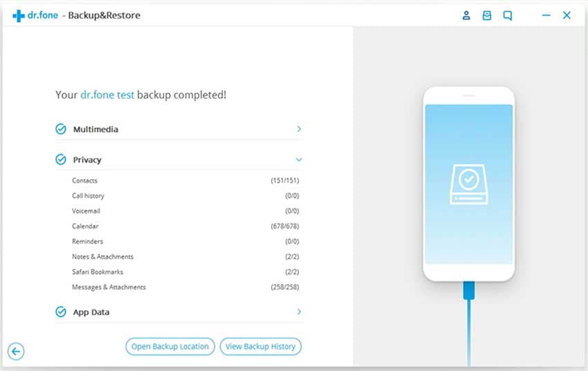
Task: Click the account profile icon
Action: 466,15
